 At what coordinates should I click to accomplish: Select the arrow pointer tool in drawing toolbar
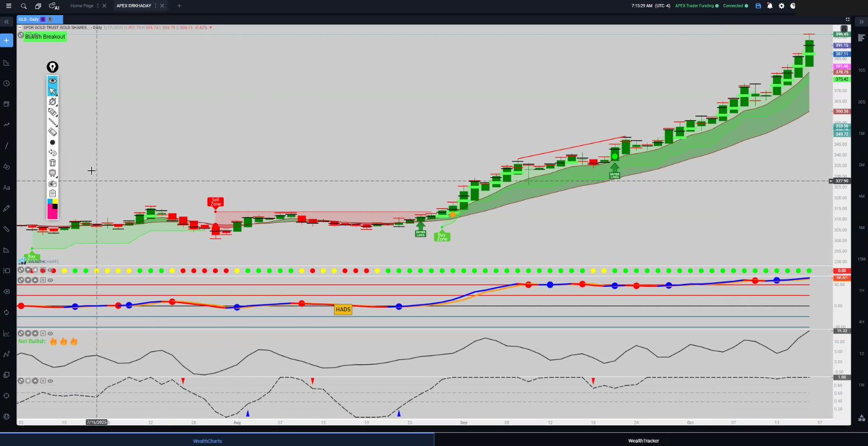(x=52, y=91)
